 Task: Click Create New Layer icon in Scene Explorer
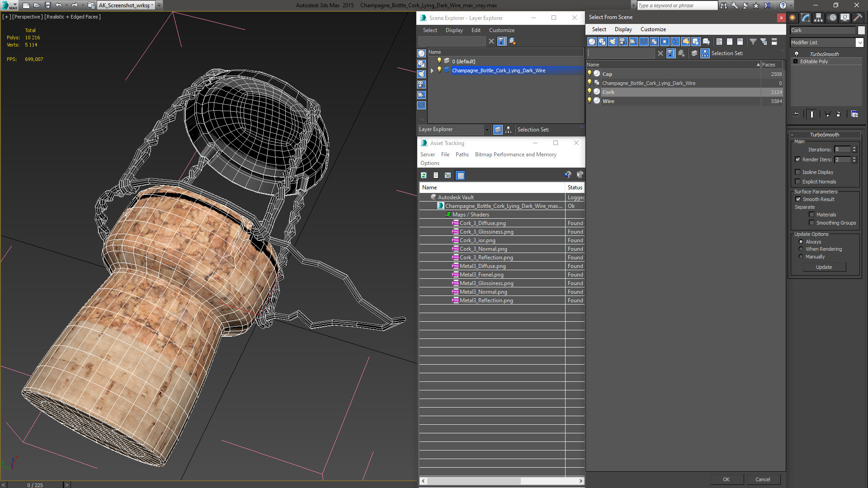512,41
